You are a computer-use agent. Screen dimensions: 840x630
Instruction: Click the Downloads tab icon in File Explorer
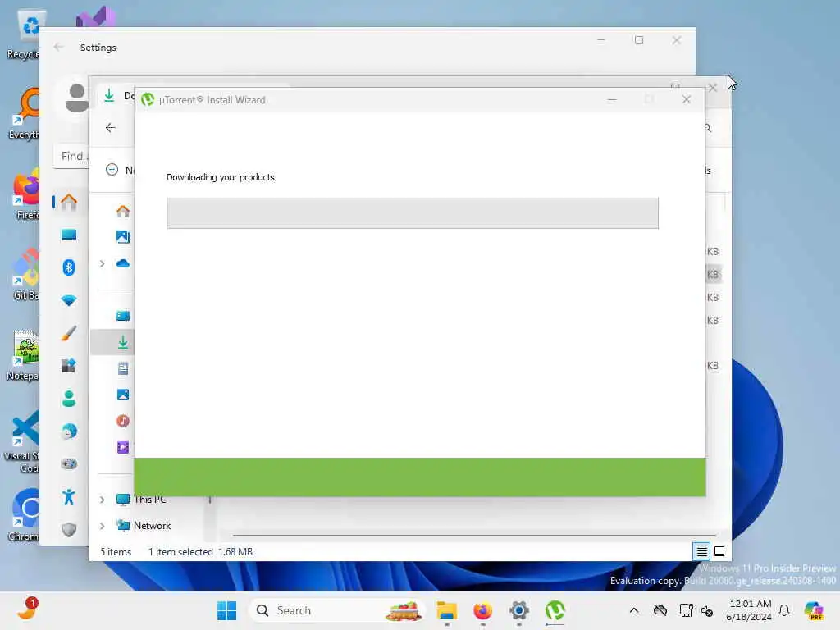pos(109,96)
